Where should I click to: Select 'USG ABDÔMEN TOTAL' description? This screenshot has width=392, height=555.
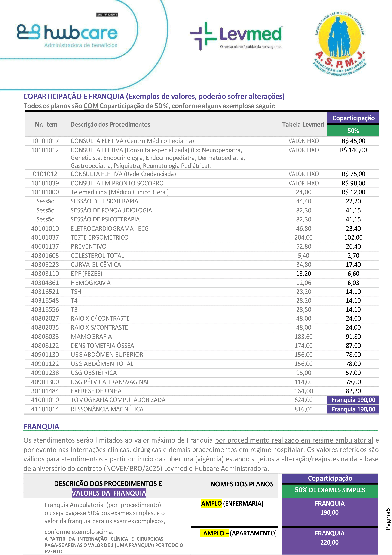pyautogui.click(x=102, y=364)
